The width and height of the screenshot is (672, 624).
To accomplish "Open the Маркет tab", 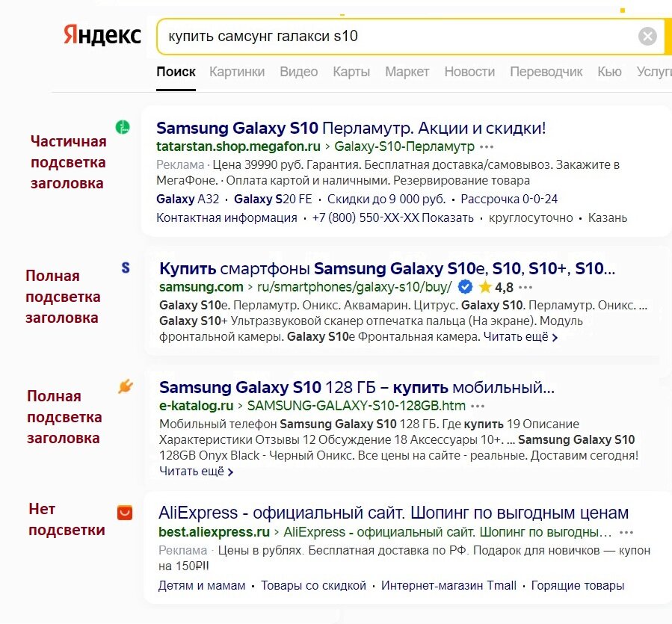I will coord(407,72).
